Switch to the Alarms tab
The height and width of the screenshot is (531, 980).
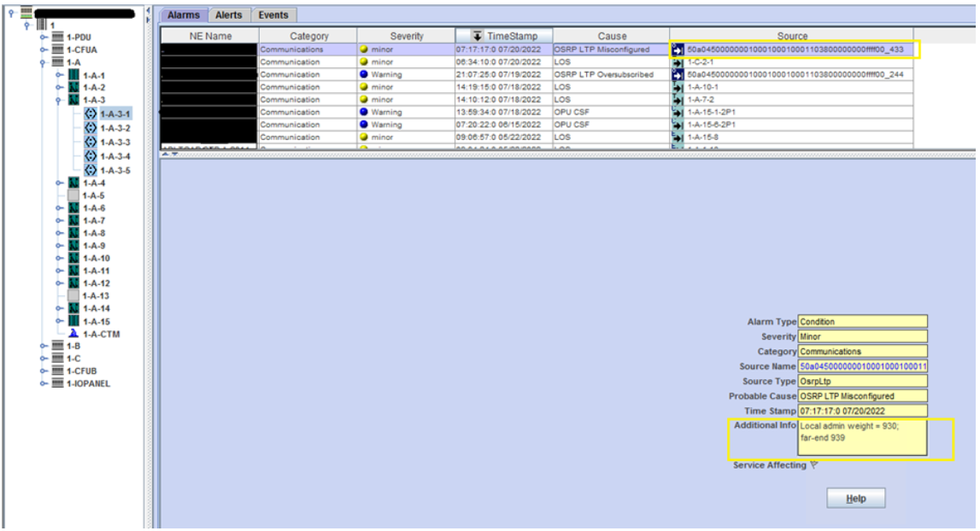183,15
